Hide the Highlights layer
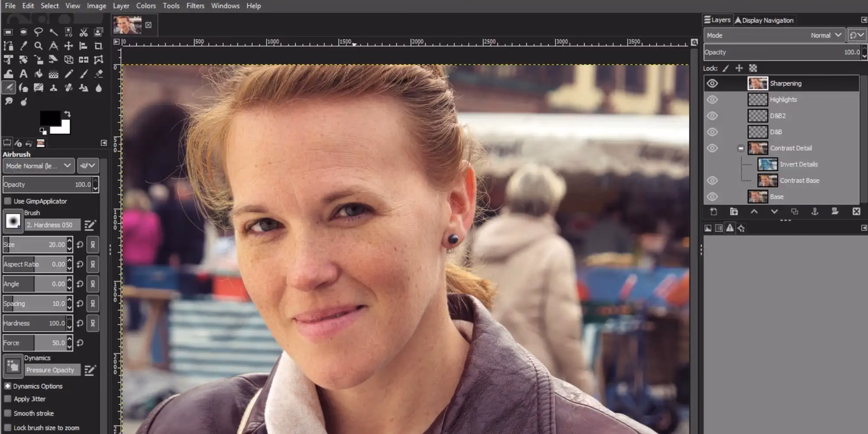This screenshot has width=868, height=434. click(x=712, y=99)
